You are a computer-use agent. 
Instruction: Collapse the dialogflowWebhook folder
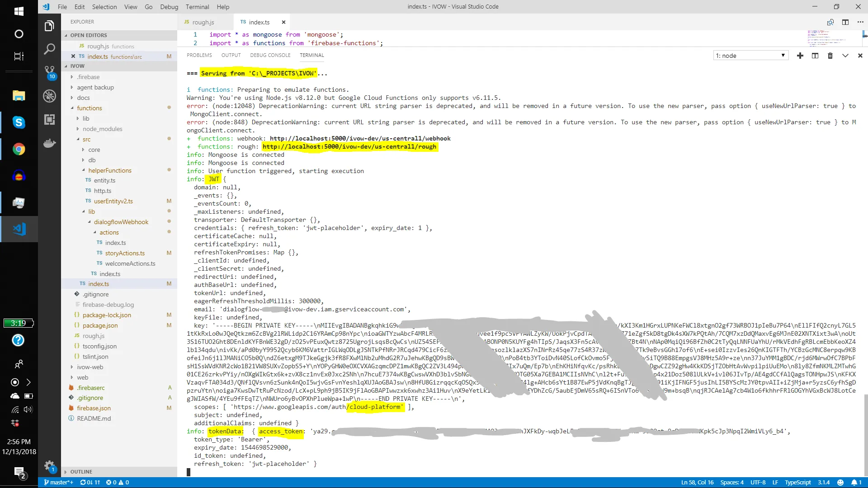click(x=121, y=222)
